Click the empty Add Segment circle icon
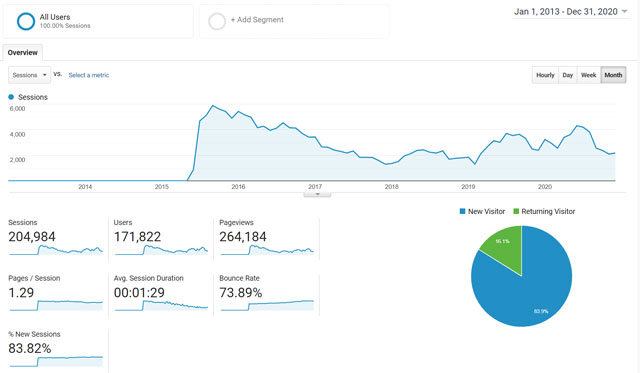The image size is (640, 373). pyautogui.click(x=217, y=21)
